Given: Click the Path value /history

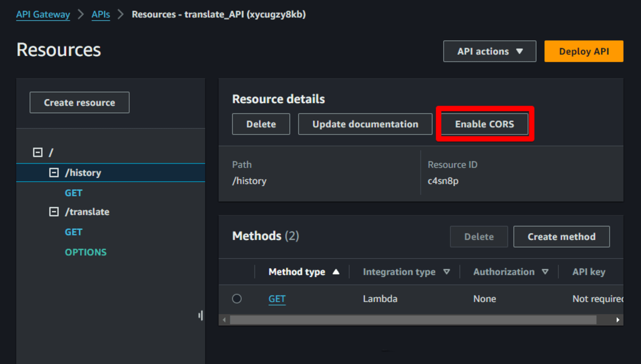Looking at the screenshot, I should (x=249, y=181).
